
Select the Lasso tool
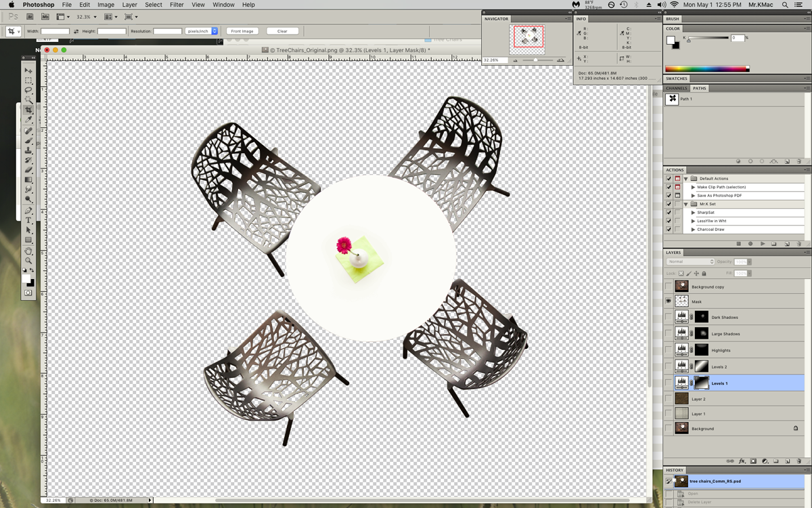point(28,90)
